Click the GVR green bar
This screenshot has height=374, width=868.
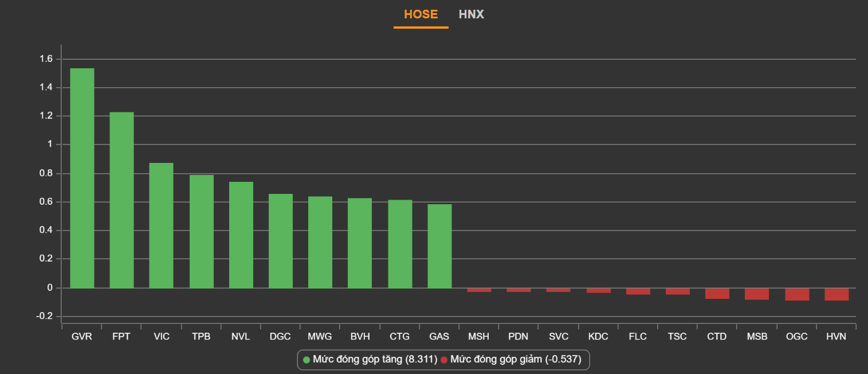[x=82, y=178]
